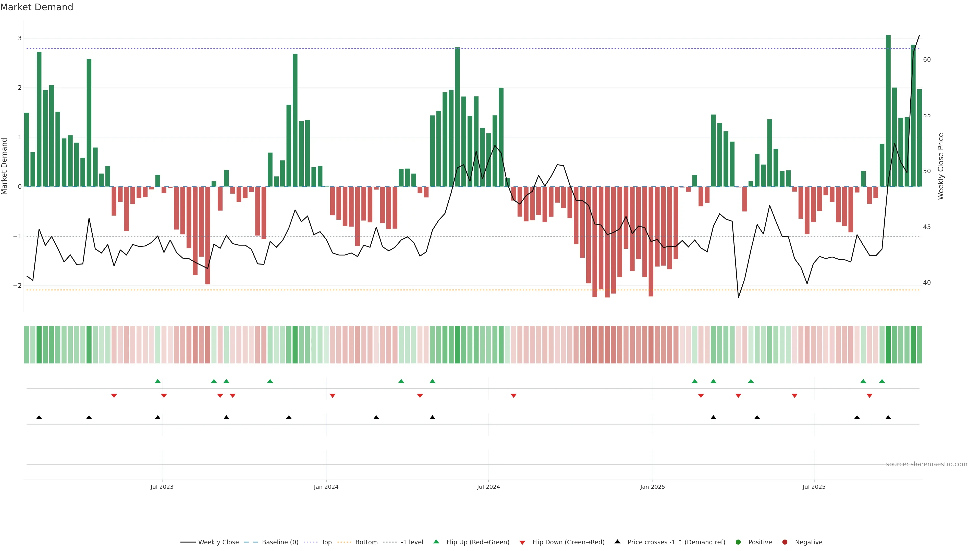Click red Flip Down triangle legend icon
980x551 pixels.
tap(522, 542)
